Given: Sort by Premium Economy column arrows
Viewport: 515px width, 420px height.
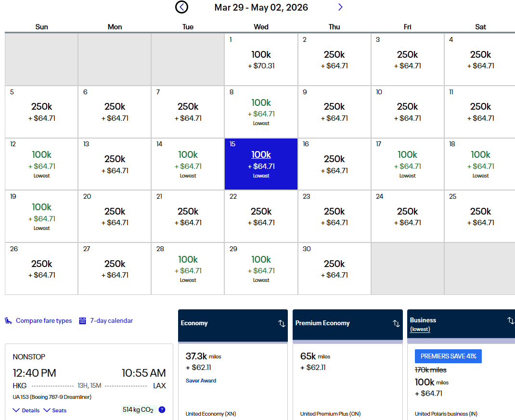Looking at the screenshot, I should click(396, 323).
